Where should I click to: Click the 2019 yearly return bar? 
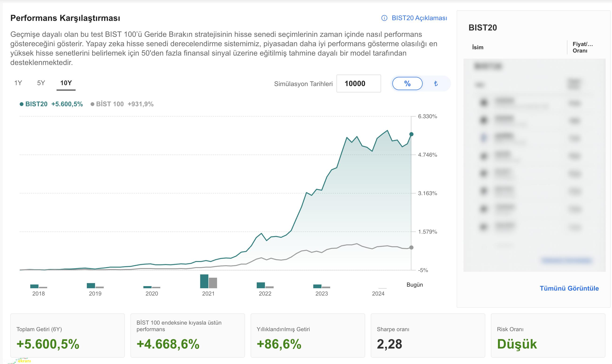[x=91, y=285]
